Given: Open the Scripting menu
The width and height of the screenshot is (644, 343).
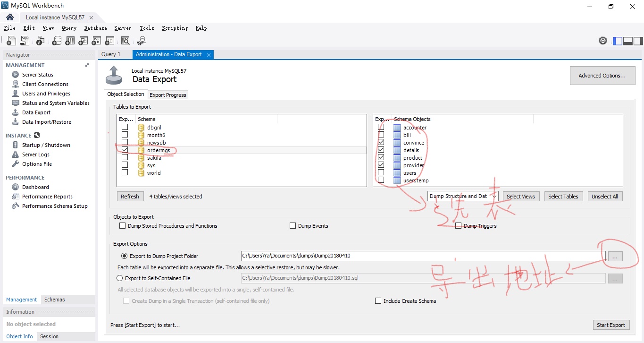Looking at the screenshot, I should click(x=175, y=28).
